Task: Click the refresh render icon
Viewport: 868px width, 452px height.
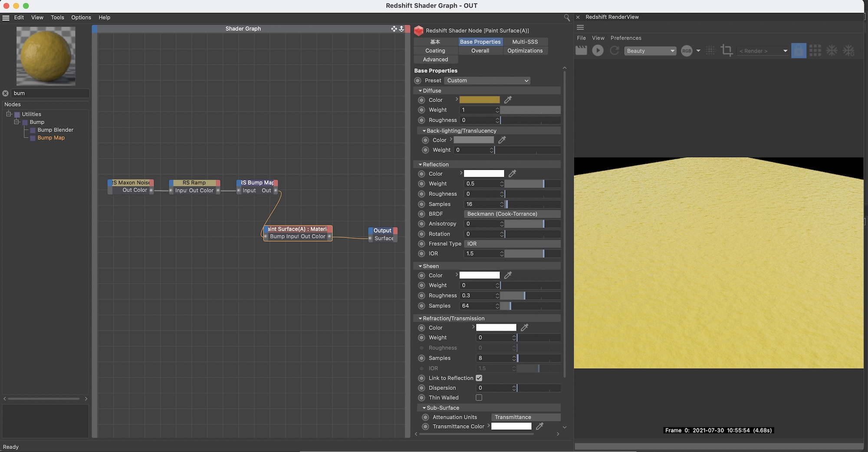Action: [614, 51]
